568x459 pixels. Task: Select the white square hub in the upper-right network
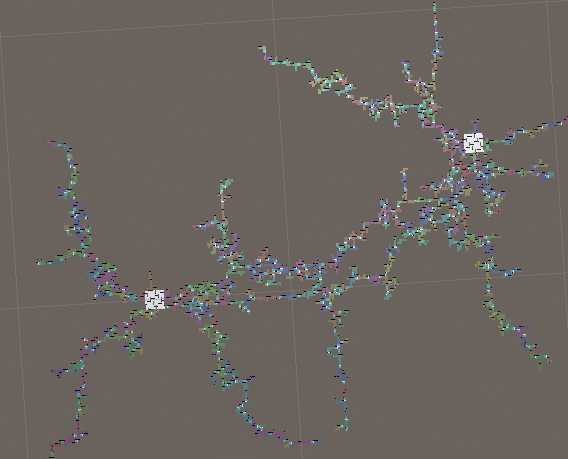click(x=473, y=143)
